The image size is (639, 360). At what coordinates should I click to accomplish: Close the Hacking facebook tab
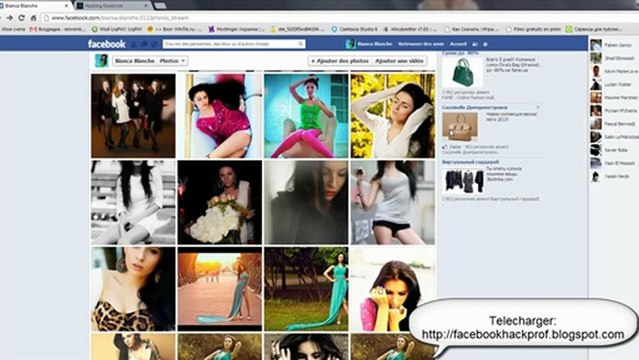coord(146,6)
